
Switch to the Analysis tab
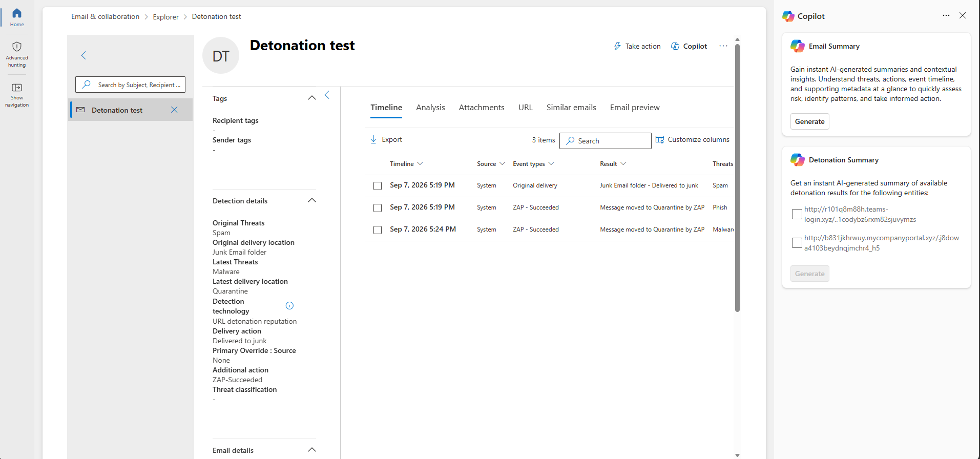click(x=430, y=108)
